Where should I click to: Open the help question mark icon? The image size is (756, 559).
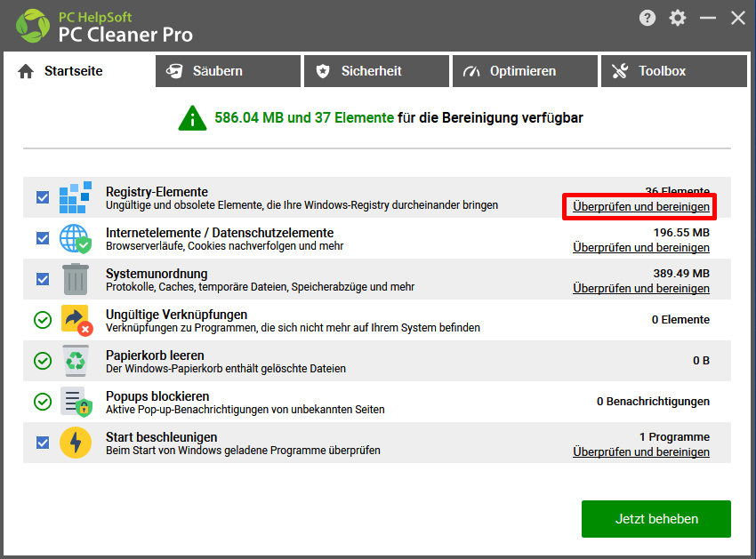[647, 19]
